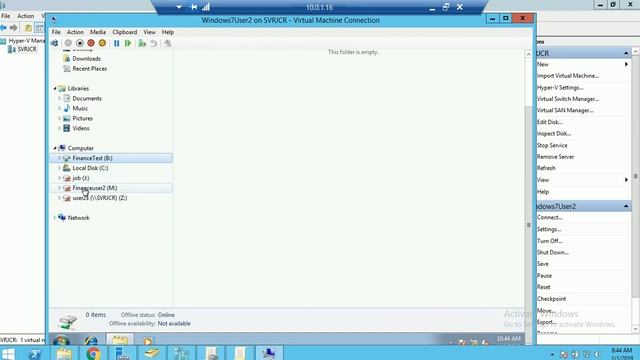Click the Windows 7 Start orb in VM
Image resolution: width=640 pixels, height=360 pixels.
[61, 340]
